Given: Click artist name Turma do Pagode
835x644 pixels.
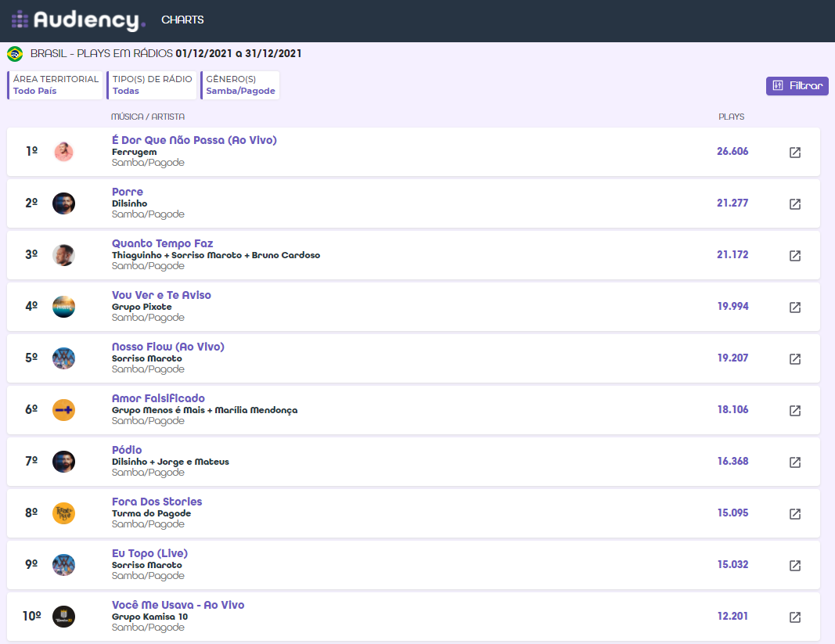Looking at the screenshot, I should (x=151, y=513).
